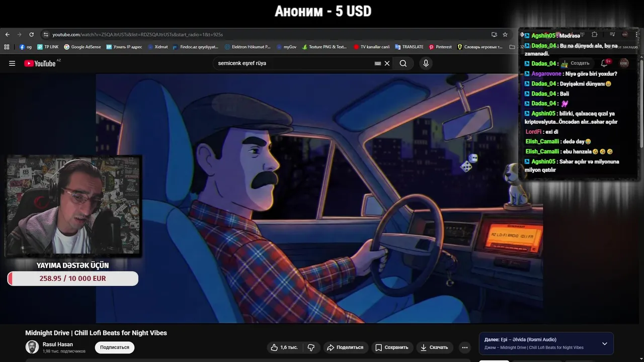Click the donation progress bar 258.95 / 10 000 EUR

pyautogui.click(x=73, y=279)
